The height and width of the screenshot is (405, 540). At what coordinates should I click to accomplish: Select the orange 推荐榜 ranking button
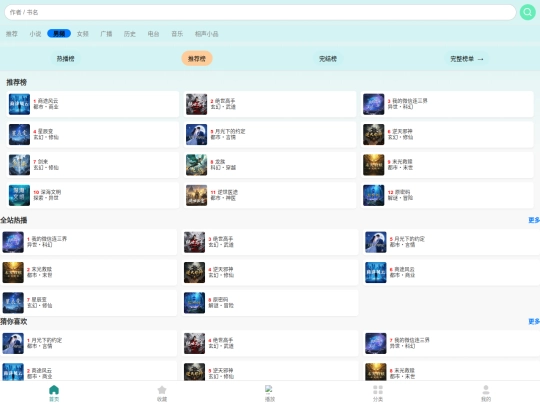pos(197,59)
